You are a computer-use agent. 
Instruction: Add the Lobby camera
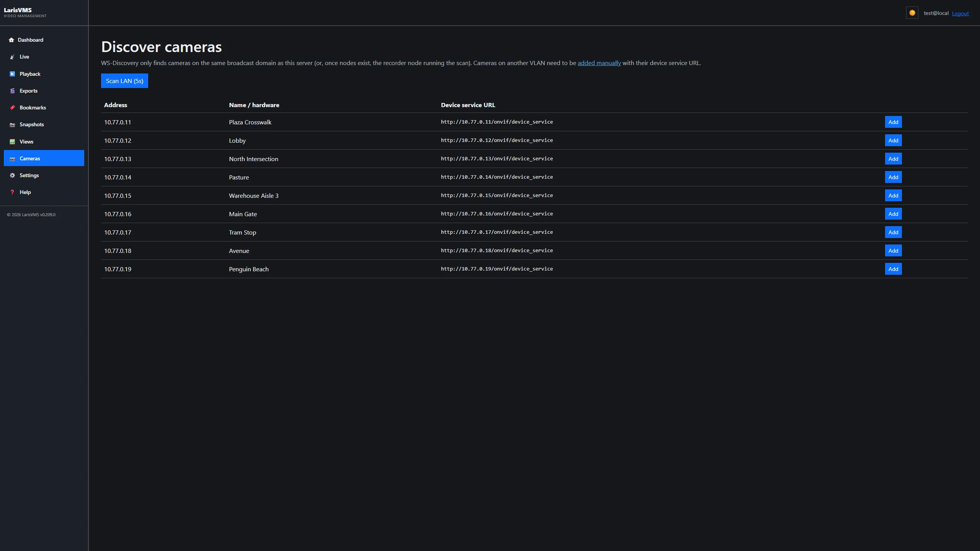[893, 140]
